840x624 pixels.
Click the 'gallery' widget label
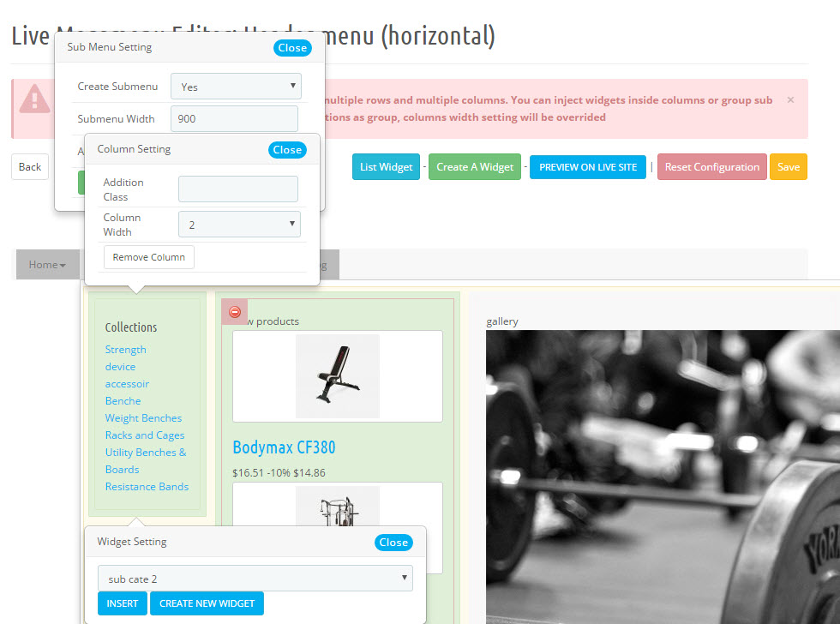click(502, 321)
